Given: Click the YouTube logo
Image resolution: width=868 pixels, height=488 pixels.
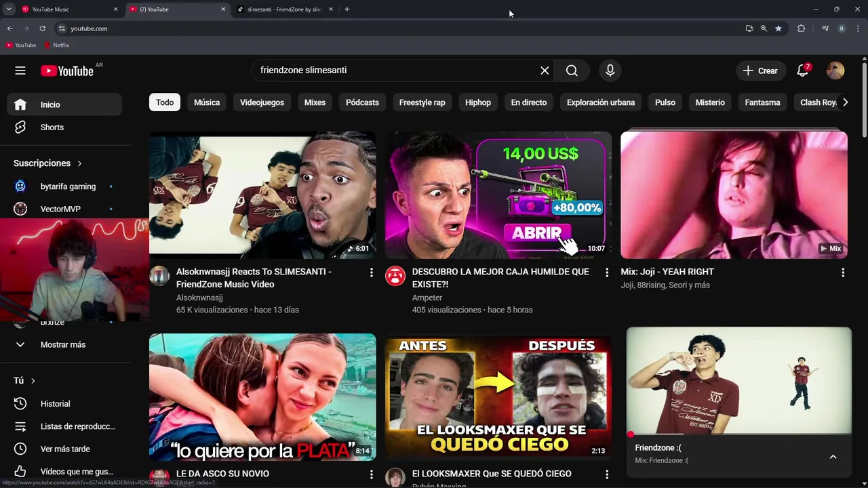Looking at the screenshot, I should 66,70.
